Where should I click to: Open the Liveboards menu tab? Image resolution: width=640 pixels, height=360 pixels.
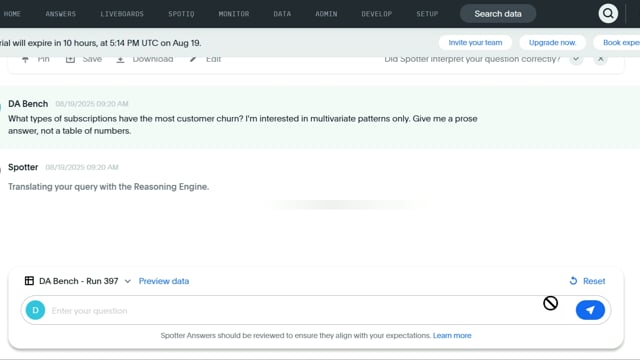(122, 14)
